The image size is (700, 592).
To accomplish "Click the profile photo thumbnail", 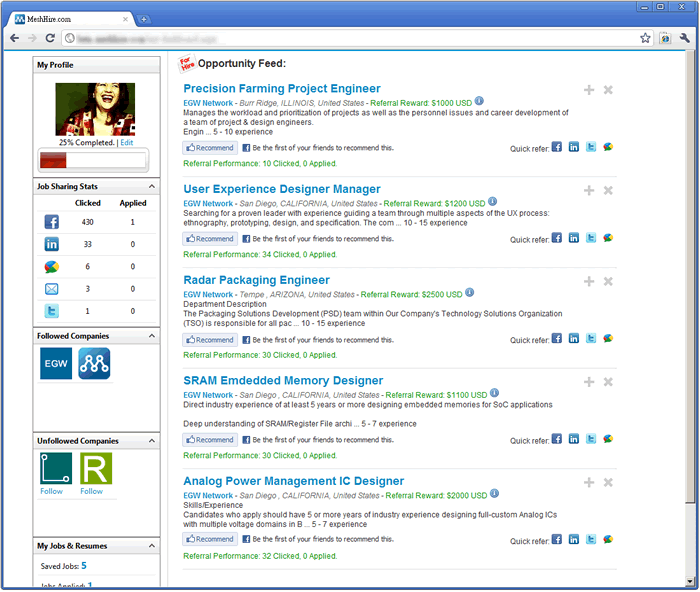I will pyautogui.click(x=95, y=109).
